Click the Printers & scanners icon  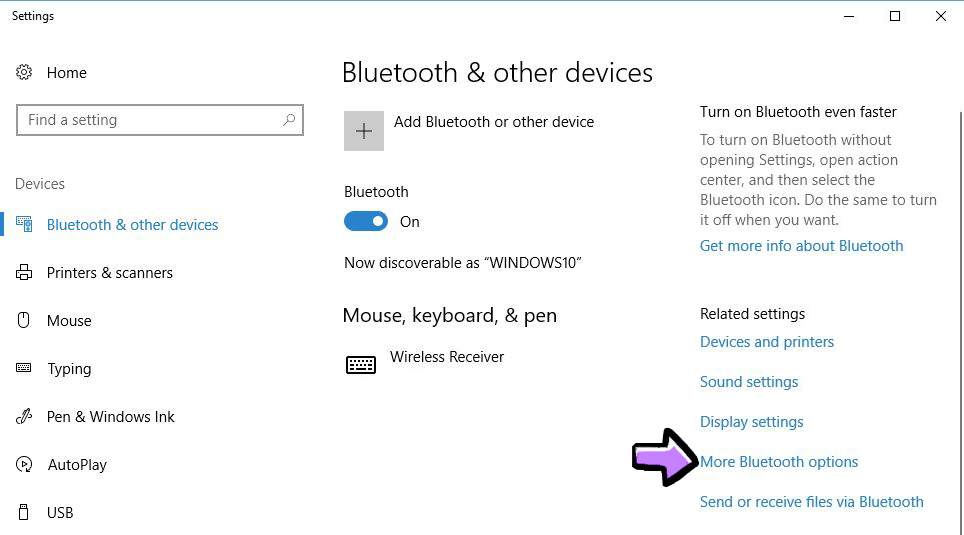24,273
